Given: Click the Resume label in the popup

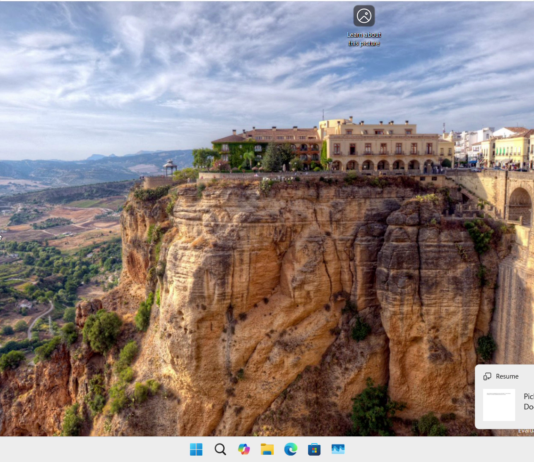Looking at the screenshot, I should pos(507,376).
